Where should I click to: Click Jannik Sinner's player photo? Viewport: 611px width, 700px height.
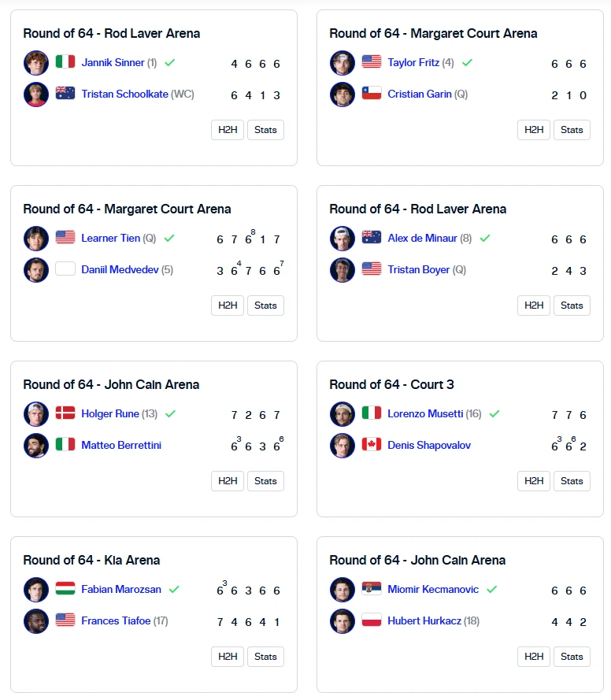click(36, 63)
